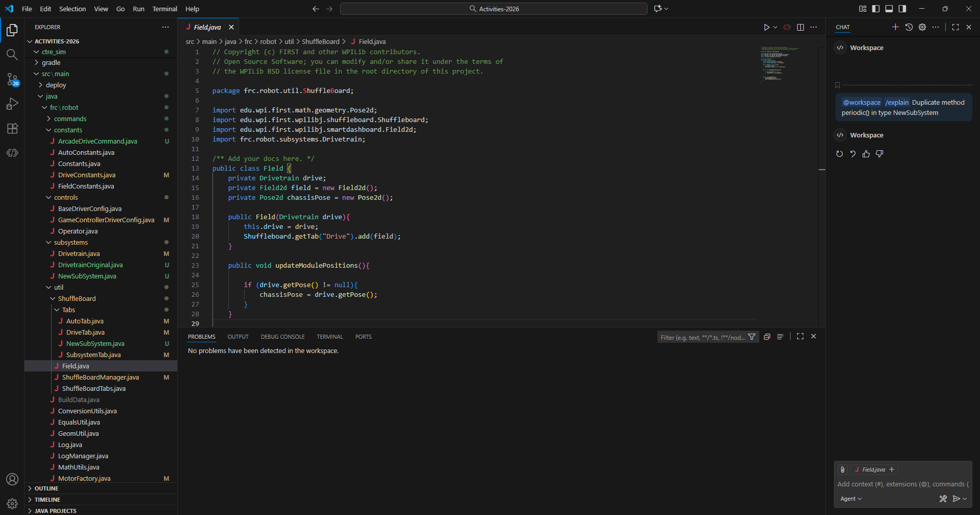980x515 pixels.
Task: Give thumbs up to chat response
Action: [866, 154]
